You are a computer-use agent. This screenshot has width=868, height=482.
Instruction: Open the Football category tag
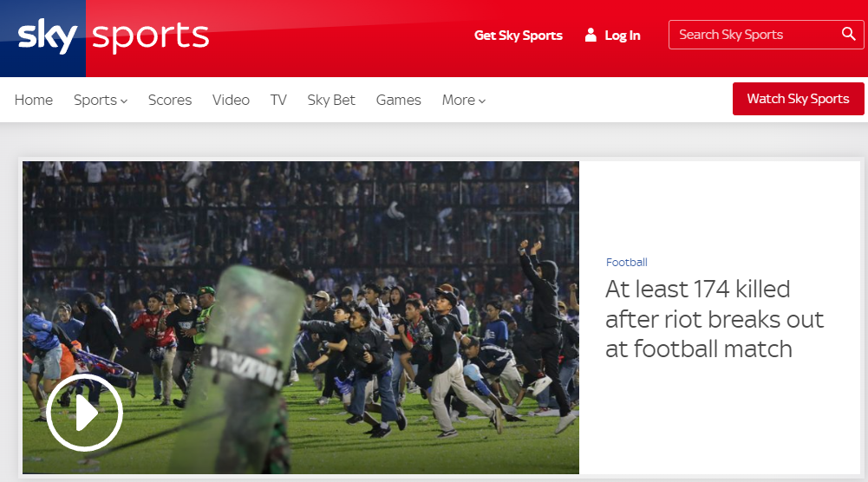click(x=626, y=262)
